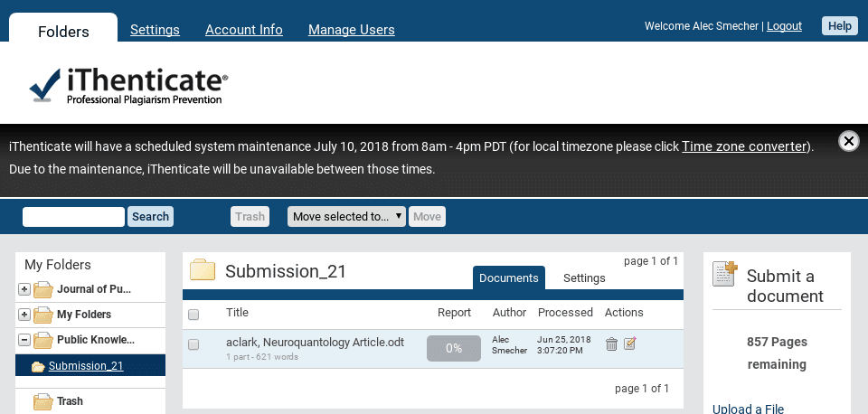The image size is (868, 414).
Task: Toggle the select-all documents checkbox
Action: click(x=193, y=315)
